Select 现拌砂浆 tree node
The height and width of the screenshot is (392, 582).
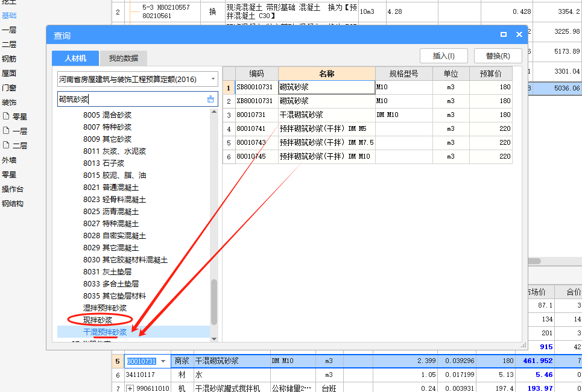tap(98, 320)
